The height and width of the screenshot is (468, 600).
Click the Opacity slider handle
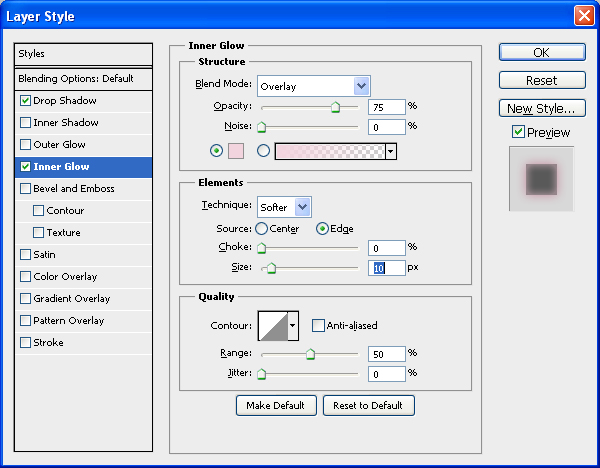(335, 107)
